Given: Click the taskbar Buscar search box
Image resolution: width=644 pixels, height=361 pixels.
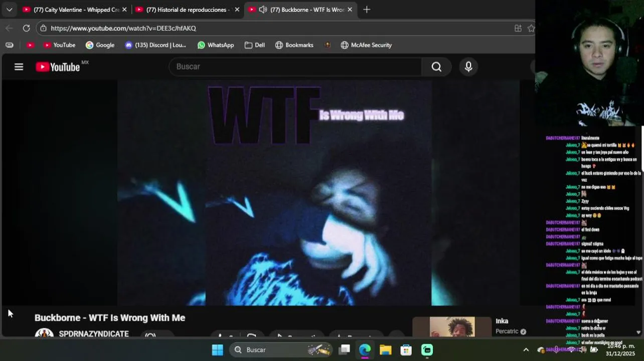Looking at the screenshot, I should click(x=282, y=350).
